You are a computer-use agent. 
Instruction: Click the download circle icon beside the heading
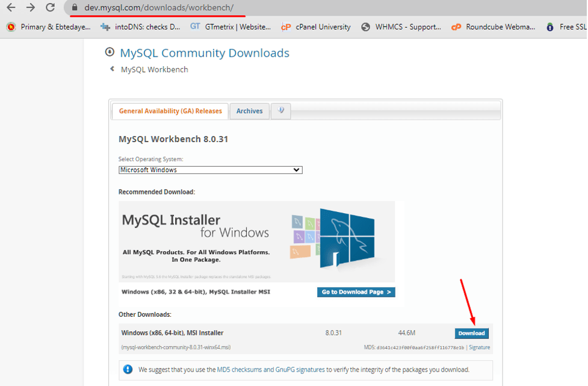[x=110, y=52]
